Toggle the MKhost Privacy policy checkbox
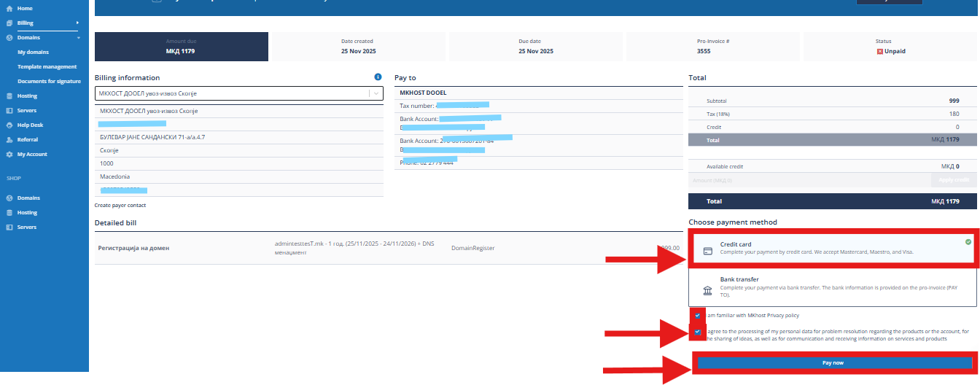 point(698,316)
